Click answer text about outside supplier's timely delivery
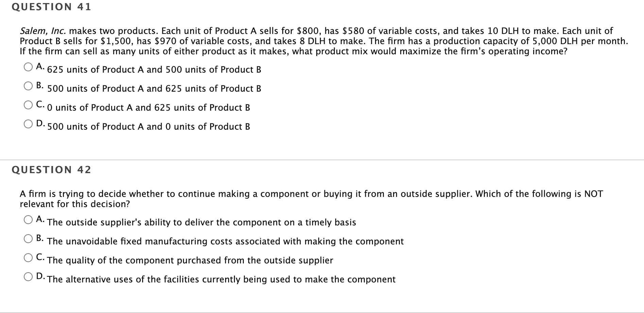This screenshot has height=313, width=644. pyautogui.click(x=201, y=222)
